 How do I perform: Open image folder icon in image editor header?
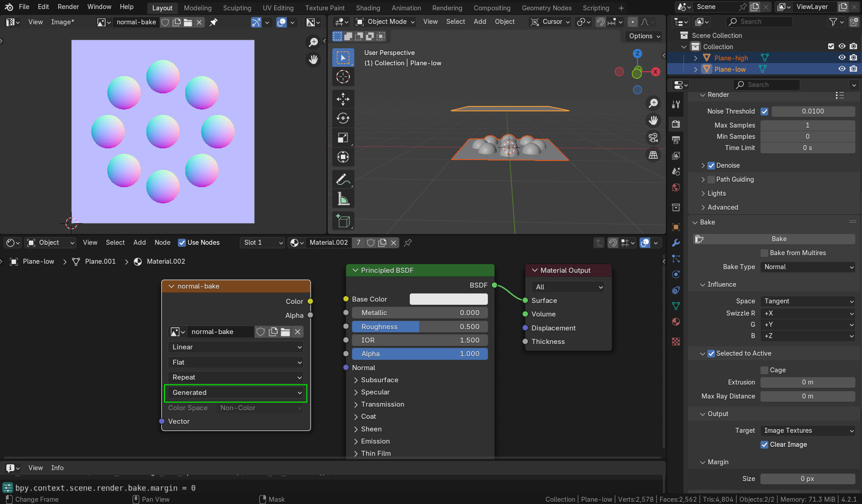(x=188, y=22)
